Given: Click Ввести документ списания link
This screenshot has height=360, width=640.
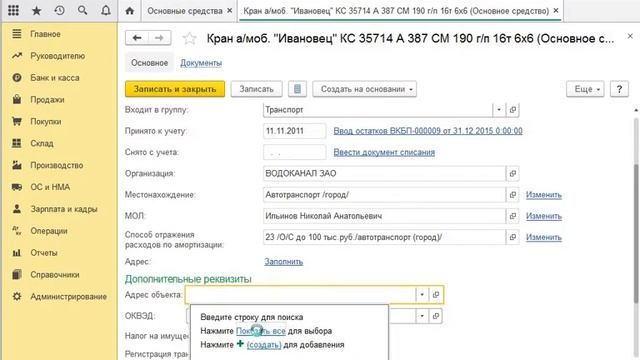Looking at the screenshot, I should click(384, 152).
